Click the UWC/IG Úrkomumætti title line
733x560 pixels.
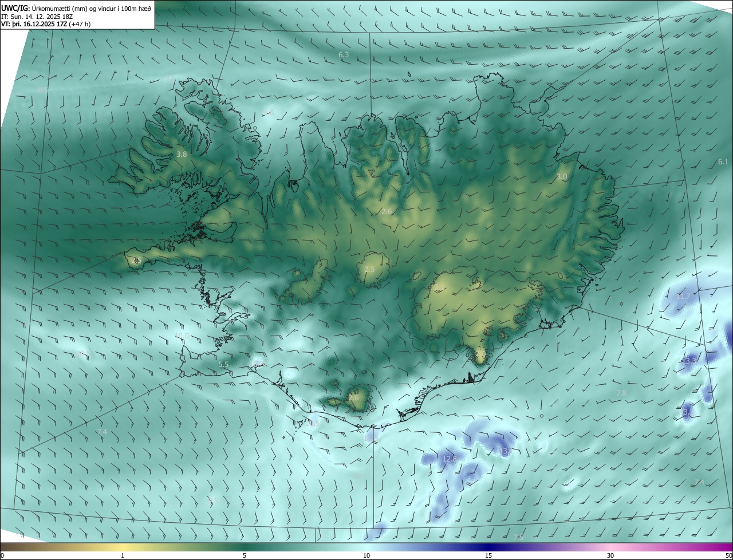76,7
